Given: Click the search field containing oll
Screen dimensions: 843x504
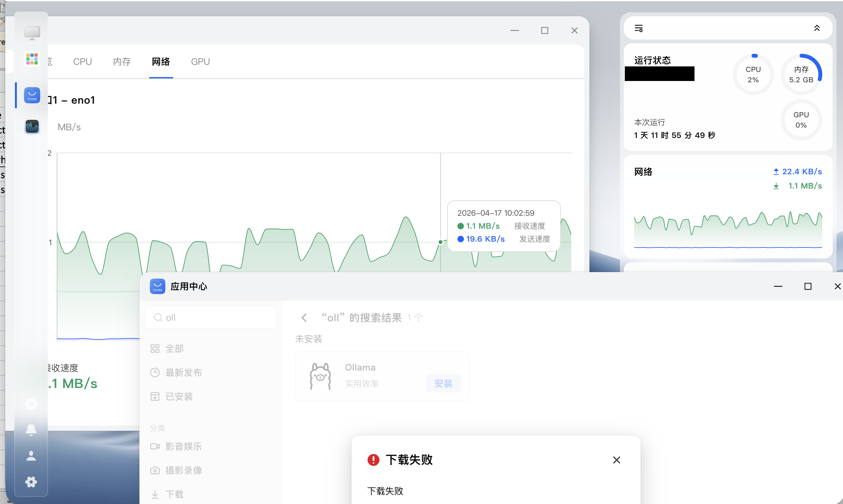Looking at the screenshot, I should pos(210,317).
